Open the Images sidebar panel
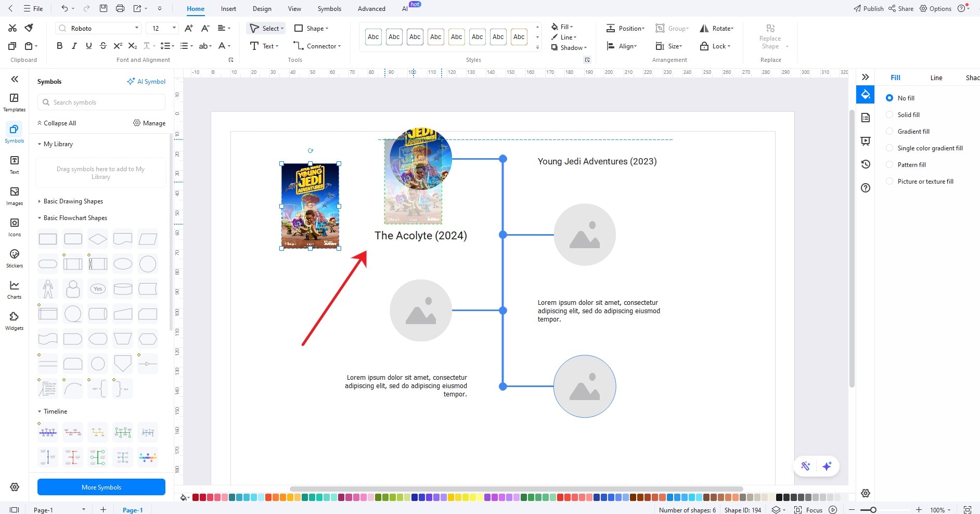 coord(14,196)
